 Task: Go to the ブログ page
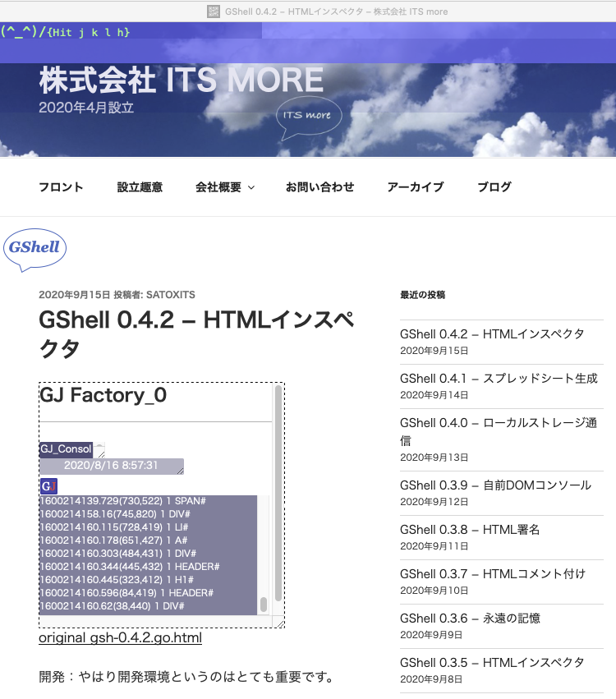pyautogui.click(x=494, y=187)
